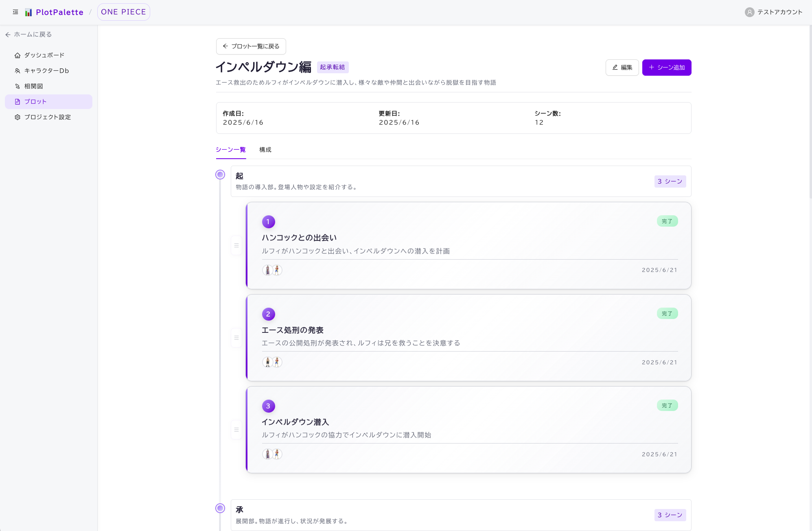Click the 編集 button
812x531 pixels.
(622, 68)
